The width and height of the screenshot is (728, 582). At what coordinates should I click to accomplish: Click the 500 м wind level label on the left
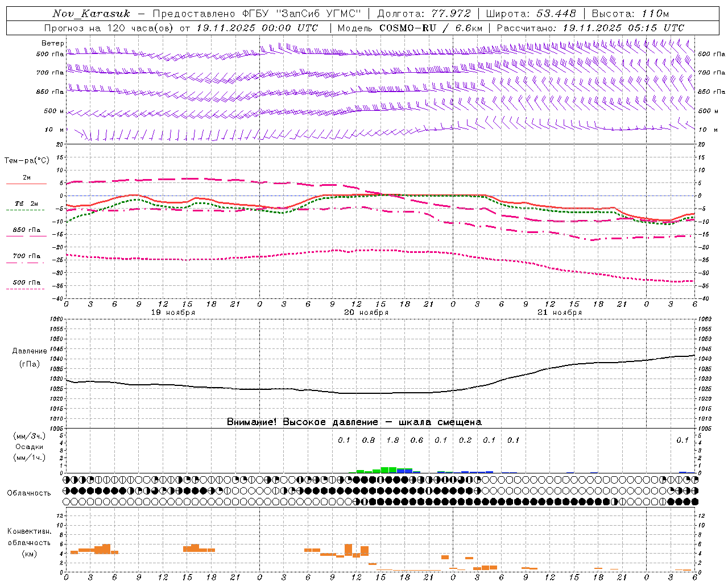54,111
